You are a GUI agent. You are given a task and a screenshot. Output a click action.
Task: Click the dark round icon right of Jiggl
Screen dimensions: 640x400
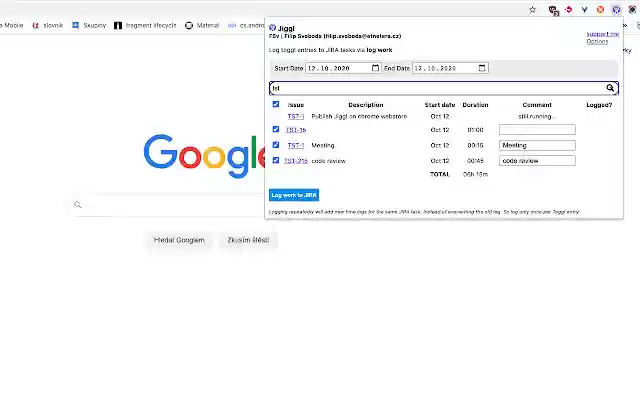pos(632,9)
